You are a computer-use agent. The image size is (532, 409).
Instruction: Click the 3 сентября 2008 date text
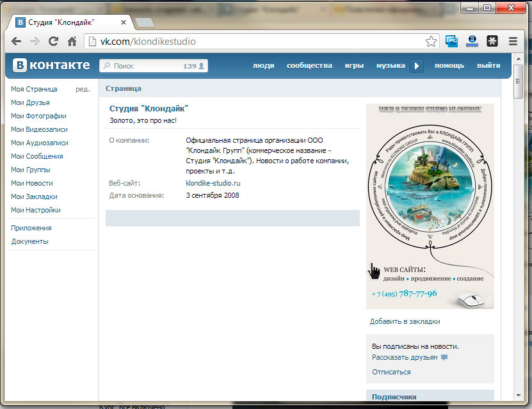[213, 195]
